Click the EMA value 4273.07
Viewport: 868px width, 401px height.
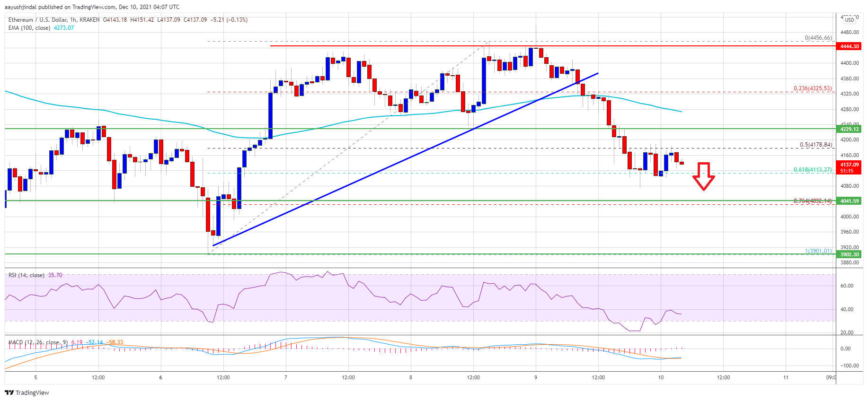64,28
